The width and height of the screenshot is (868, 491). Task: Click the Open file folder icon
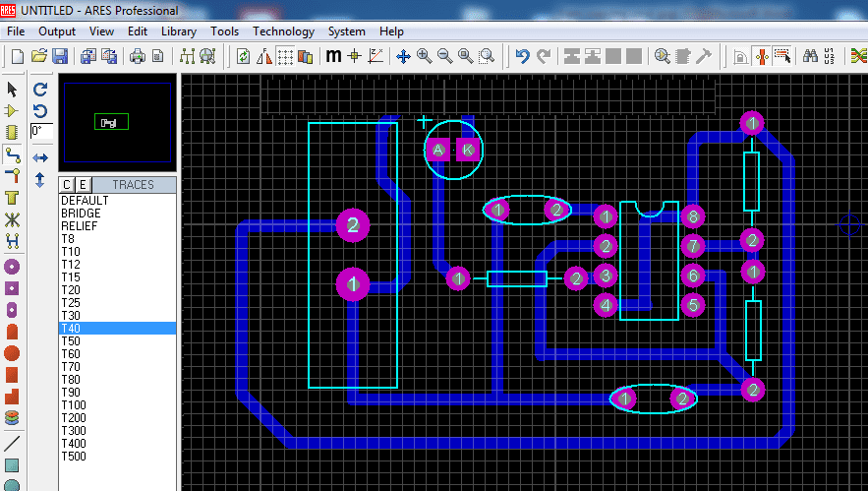(39, 56)
